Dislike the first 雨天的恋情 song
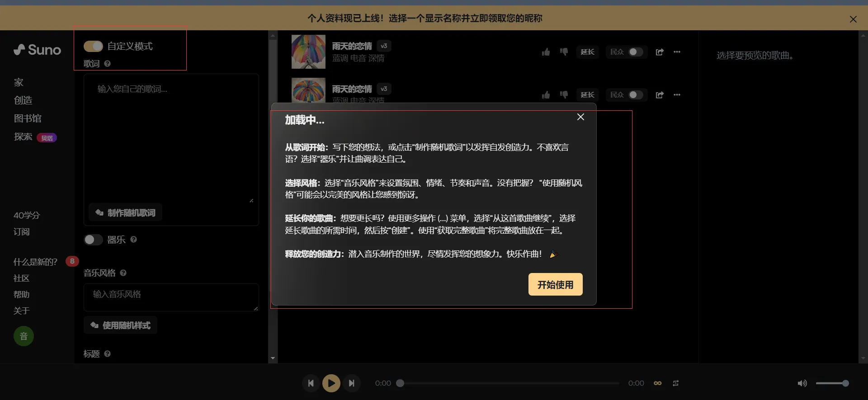The image size is (868, 400). pyautogui.click(x=564, y=52)
